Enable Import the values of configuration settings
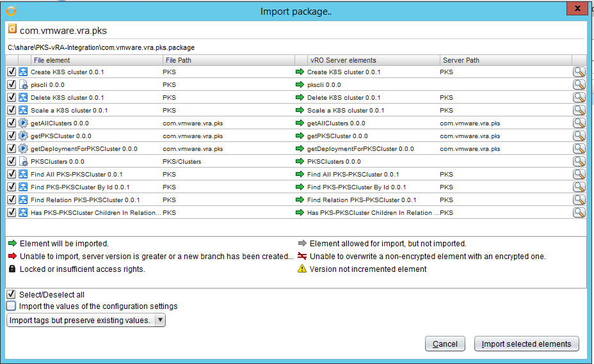 pyautogui.click(x=11, y=306)
